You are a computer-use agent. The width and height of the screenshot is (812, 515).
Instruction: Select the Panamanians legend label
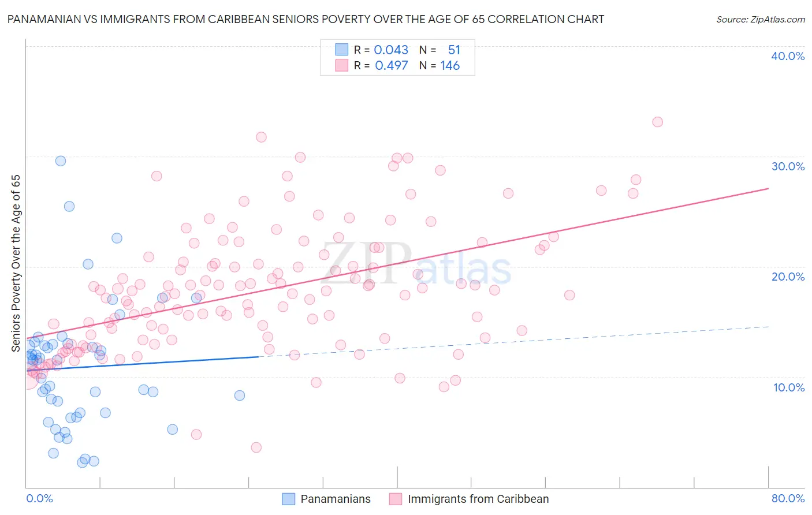(336, 499)
